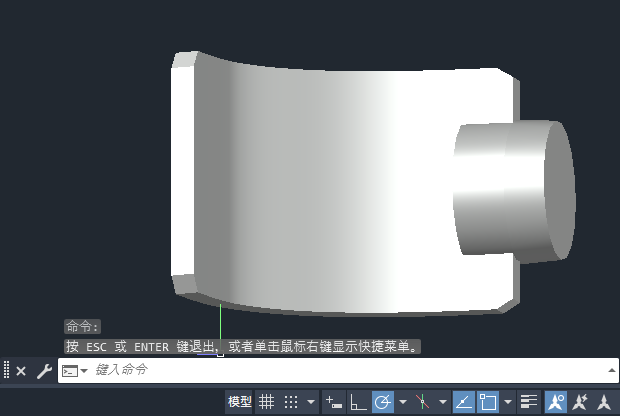Toggle annotation visibility icon
The width and height of the screenshot is (620, 416).
click(x=556, y=402)
